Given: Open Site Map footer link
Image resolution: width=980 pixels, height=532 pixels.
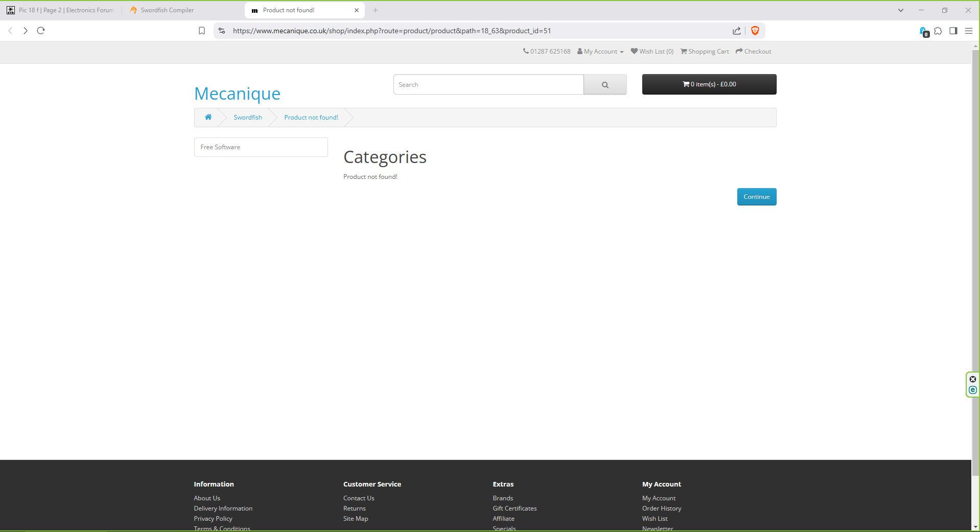Looking at the screenshot, I should pyautogui.click(x=356, y=519).
